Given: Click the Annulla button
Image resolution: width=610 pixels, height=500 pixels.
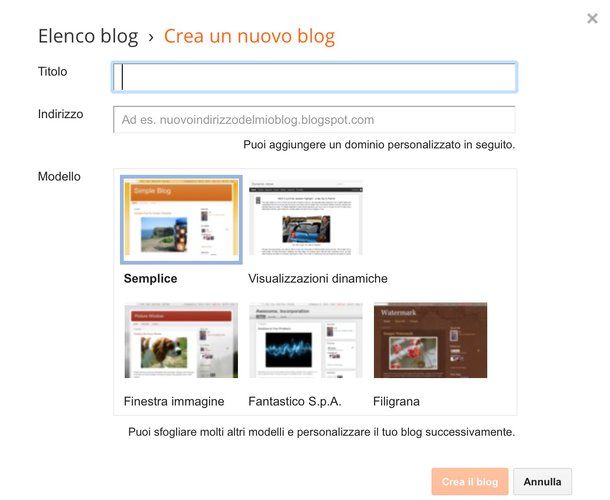Looking at the screenshot, I should click(x=542, y=481).
